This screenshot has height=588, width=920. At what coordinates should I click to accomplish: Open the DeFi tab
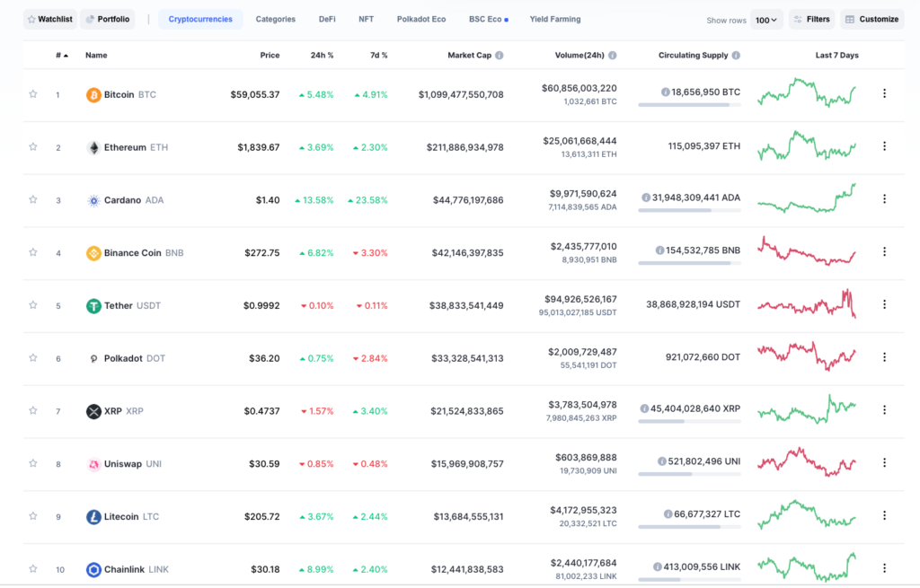click(x=327, y=20)
